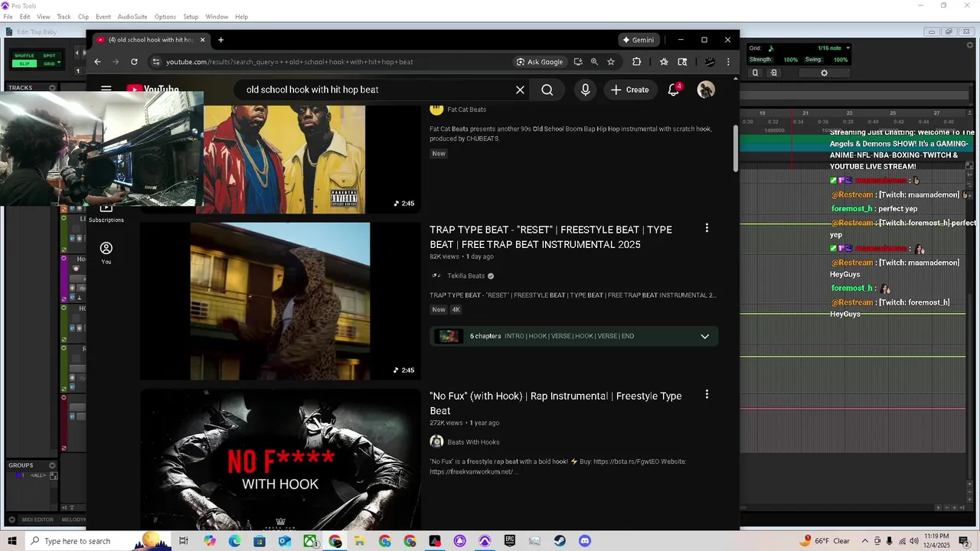
Task: Open the AudioSuite menu in Pro Tools
Action: coord(132,17)
